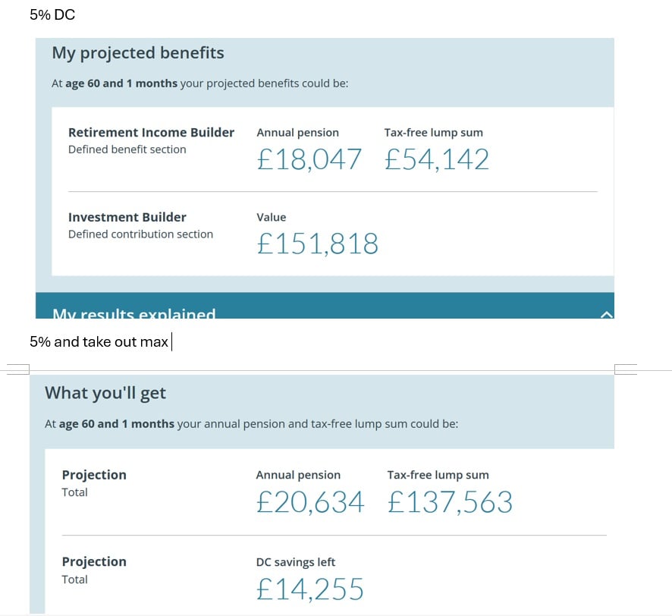Click the Retirement Income Builder label
This screenshot has width=672, height=616.
click(151, 133)
